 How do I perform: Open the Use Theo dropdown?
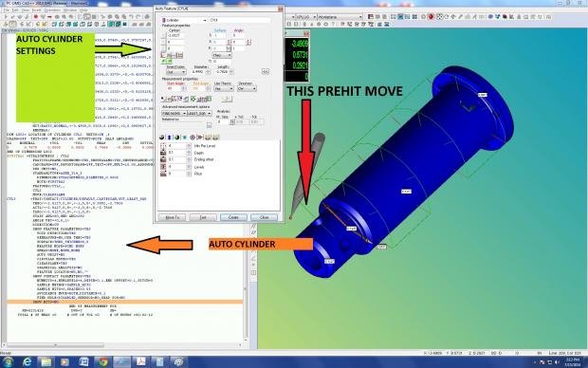tap(224, 88)
